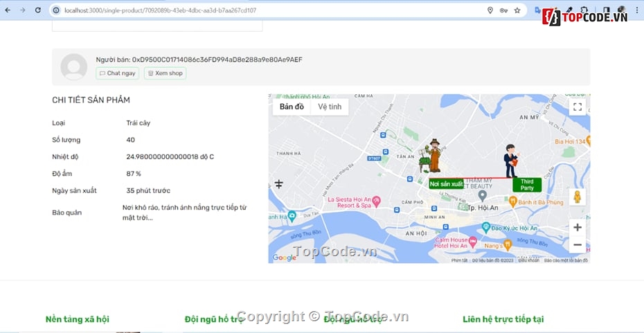Open the Điều khoản link on map
Viewport: 644px width, 333px height.
tap(528, 260)
